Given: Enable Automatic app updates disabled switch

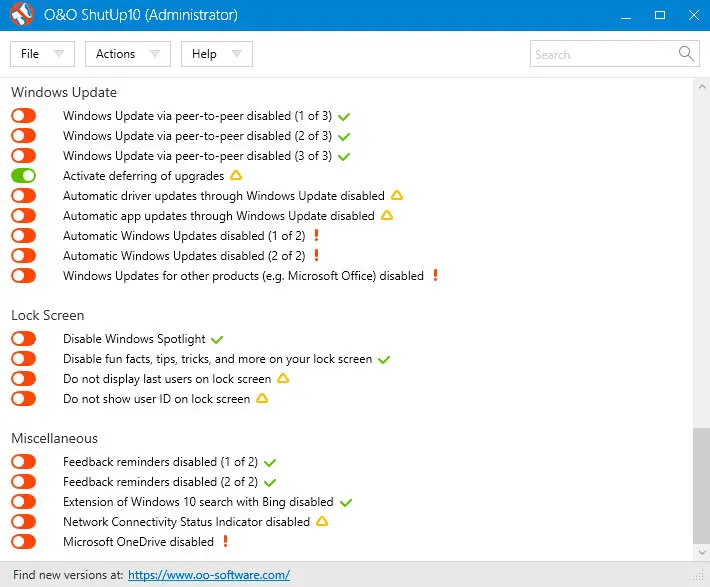Looking at the screenshot, I should point(24,215).
